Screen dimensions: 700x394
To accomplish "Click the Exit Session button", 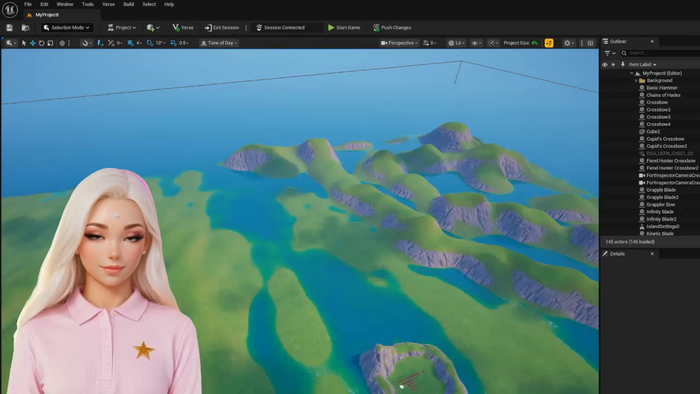I will point(222,28).
